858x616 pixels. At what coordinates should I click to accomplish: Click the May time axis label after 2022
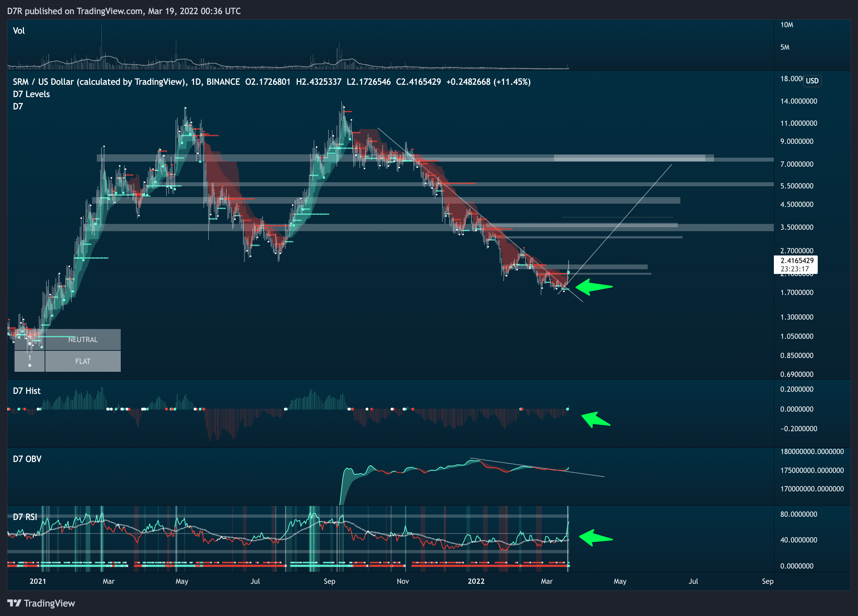(620, 581)
